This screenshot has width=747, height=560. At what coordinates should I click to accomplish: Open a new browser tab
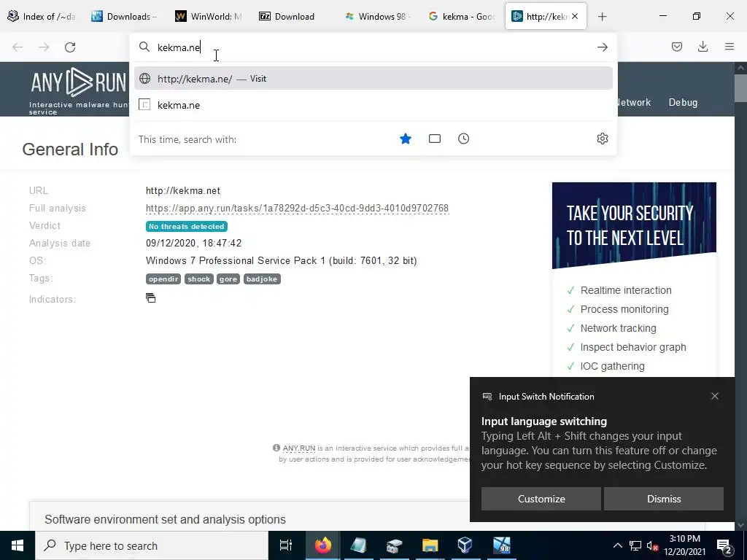[602, 17]
